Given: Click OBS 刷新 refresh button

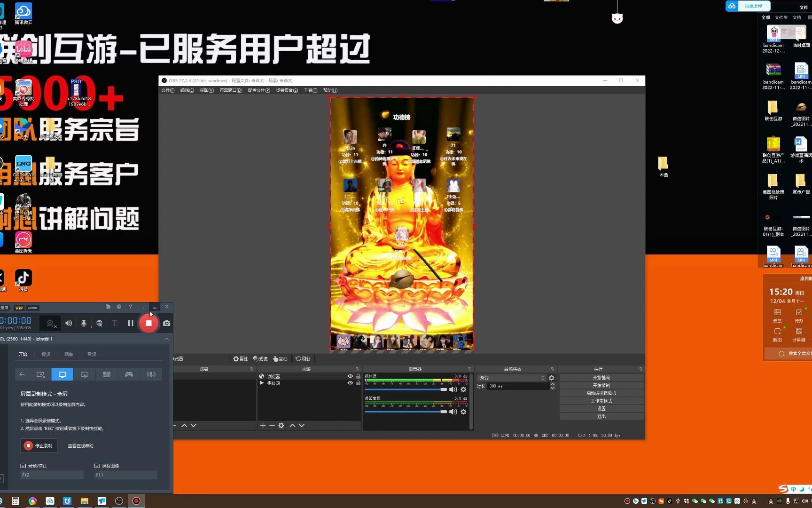Looking at the screenshot, I should pyautogui.click(x=303, y=358).
